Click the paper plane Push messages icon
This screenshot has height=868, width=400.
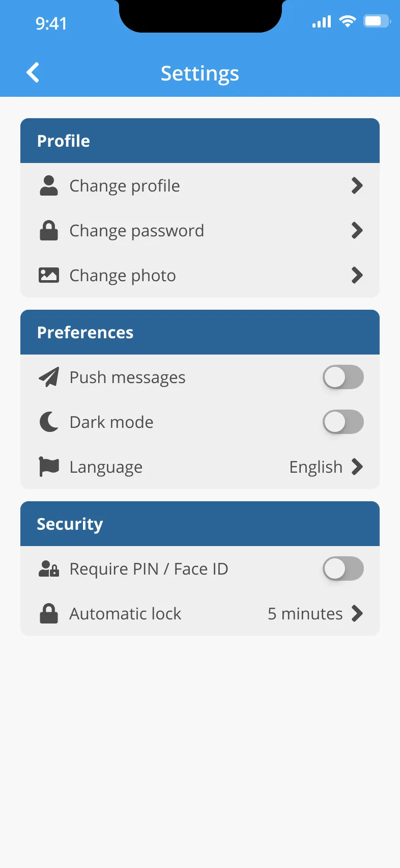(x=49, y=377)
